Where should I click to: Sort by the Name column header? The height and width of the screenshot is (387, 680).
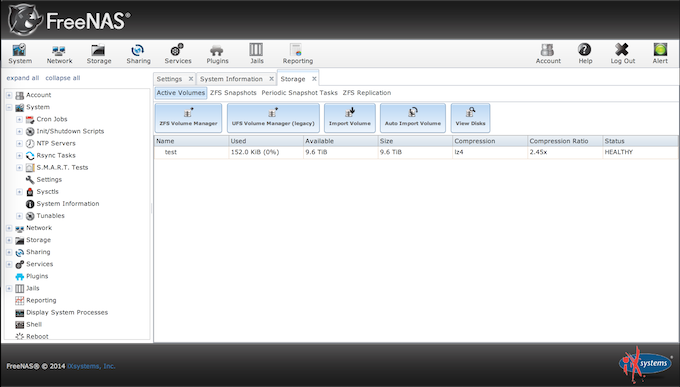192,141
